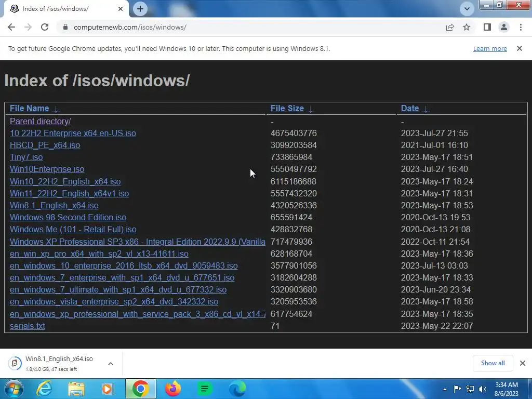Click the Date descending arrow
The width and height of the screenshot is (532, 399).
[x=426, y=109]
